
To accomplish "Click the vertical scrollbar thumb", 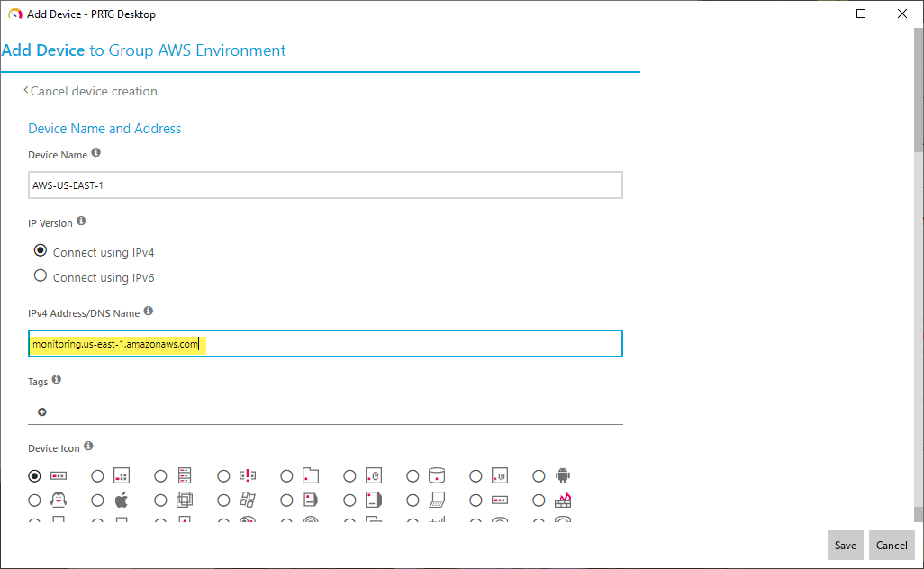I will [x=918, y=90].
